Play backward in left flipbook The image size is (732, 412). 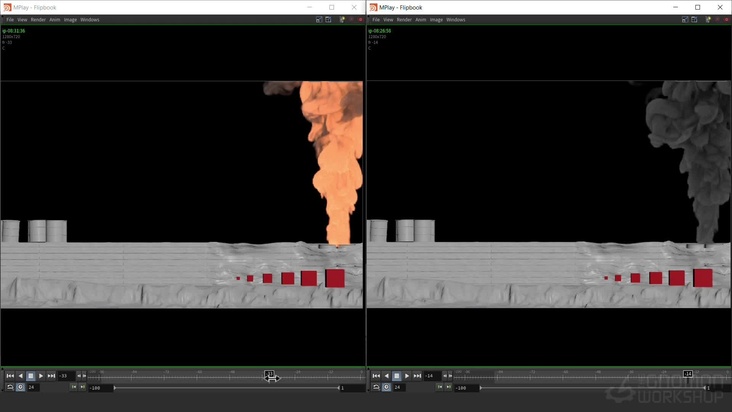[x=21, y=376]
